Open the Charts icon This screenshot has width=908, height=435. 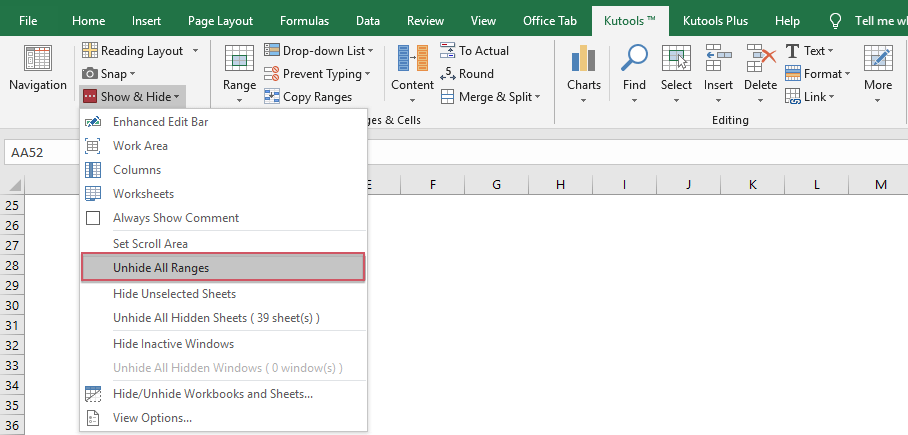pos(584,59)
